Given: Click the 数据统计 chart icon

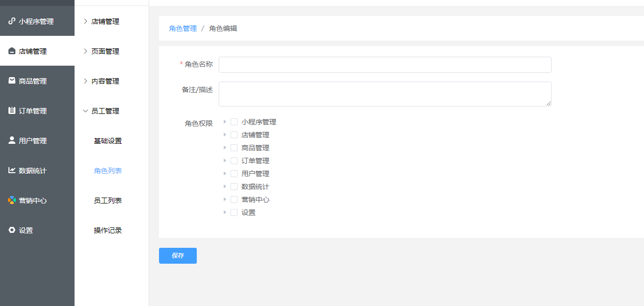Looking at the screenshot, I should click(x=12, y=170).
